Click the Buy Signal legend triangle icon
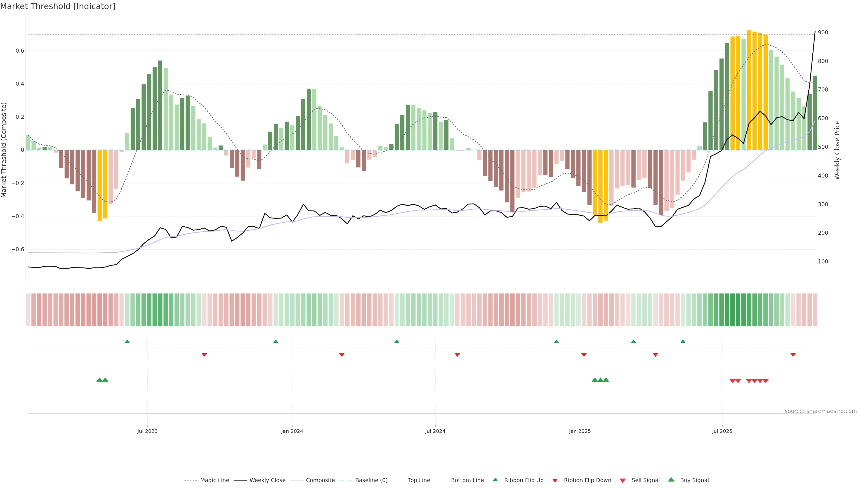Image resolution: width=868 pixels, height=488 pixels. point(671,480)
